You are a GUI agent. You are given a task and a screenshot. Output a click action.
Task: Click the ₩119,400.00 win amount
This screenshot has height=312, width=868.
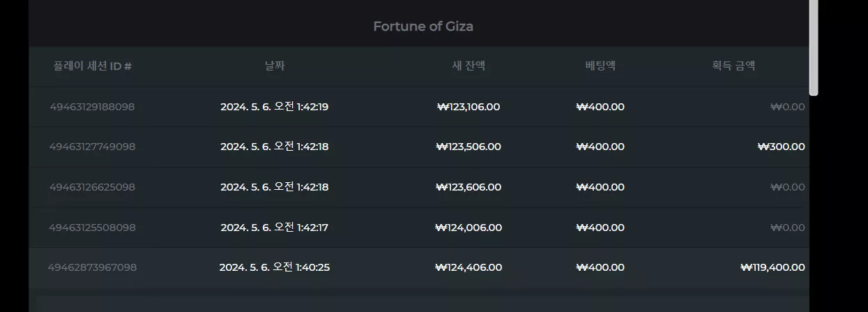click(772, 267)
